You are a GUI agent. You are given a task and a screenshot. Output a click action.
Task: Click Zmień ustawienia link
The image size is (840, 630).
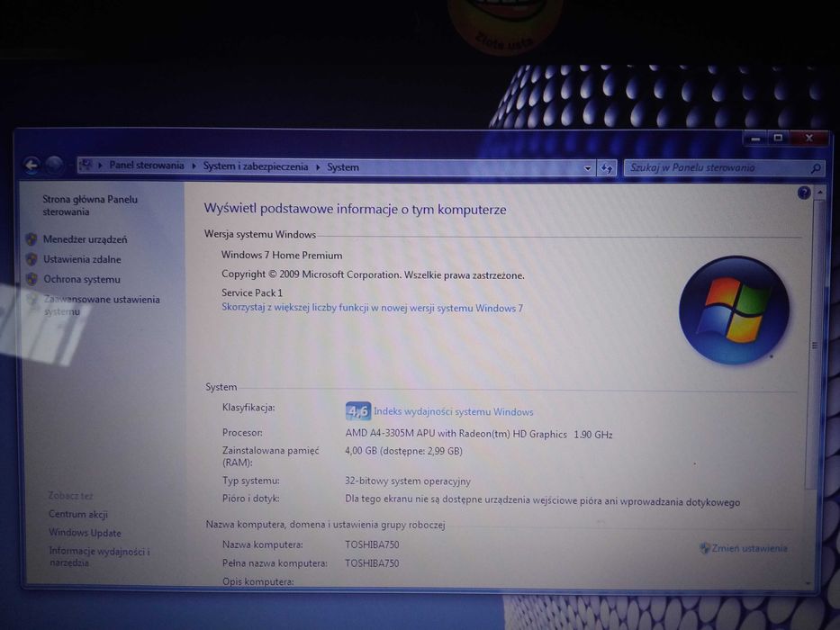coord(749,548)
